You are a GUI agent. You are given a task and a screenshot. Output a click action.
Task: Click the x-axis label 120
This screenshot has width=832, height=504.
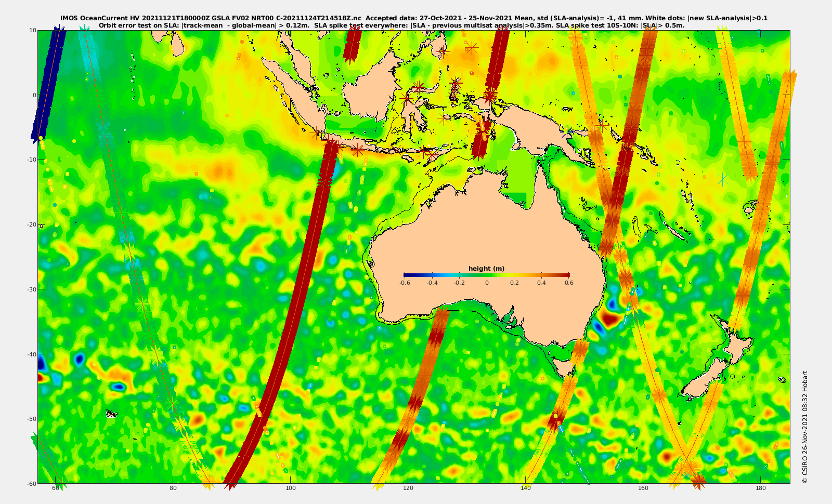tap(408, 488)
